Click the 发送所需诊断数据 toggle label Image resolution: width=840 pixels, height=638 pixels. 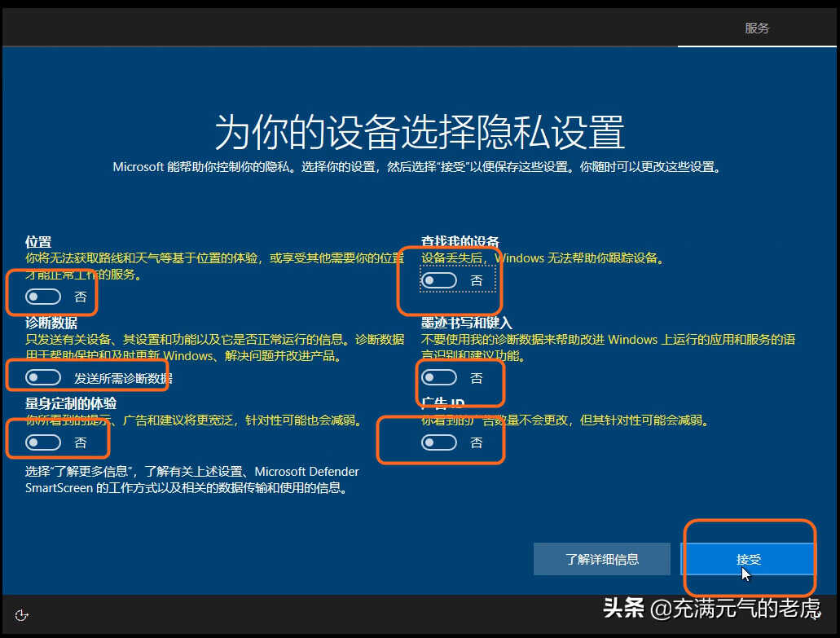(x=123, y=378)
